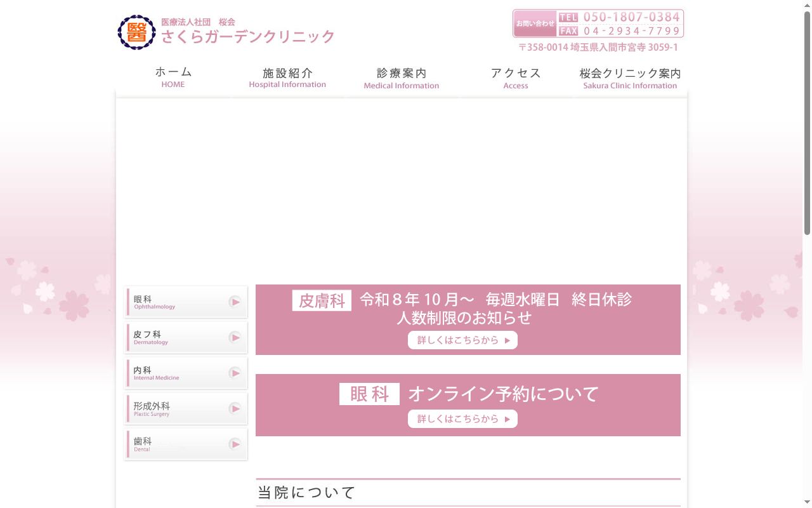Click the arrow icon on 眼科 row
Image resolution: width=812 pixels, height=508 pixels.
coord(235,302)
